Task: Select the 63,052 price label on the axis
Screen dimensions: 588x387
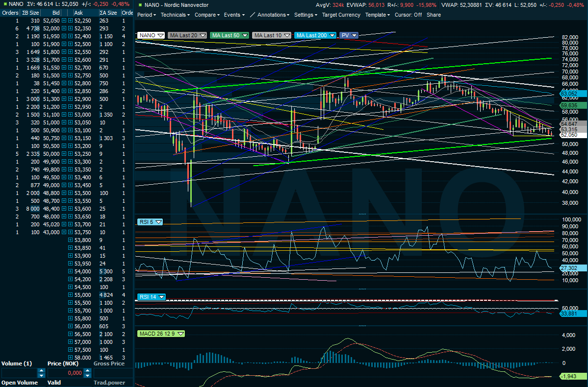Action: (573, 94)
